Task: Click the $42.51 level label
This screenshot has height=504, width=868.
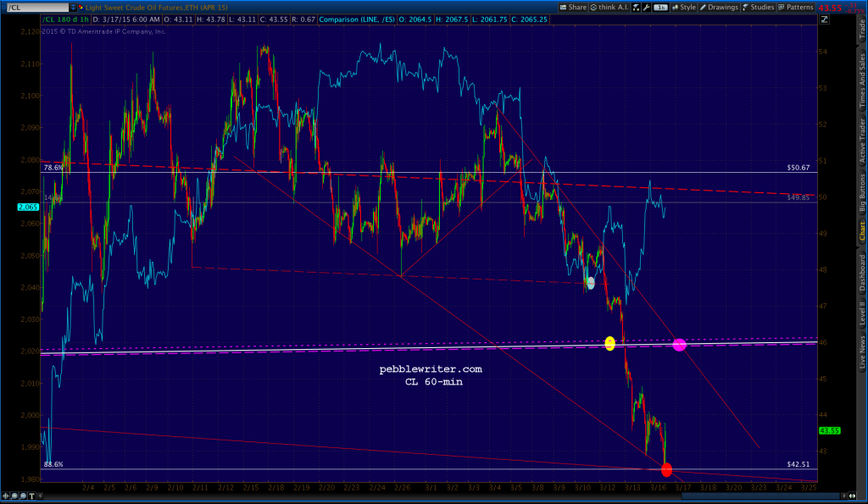Action: (798, 464)
